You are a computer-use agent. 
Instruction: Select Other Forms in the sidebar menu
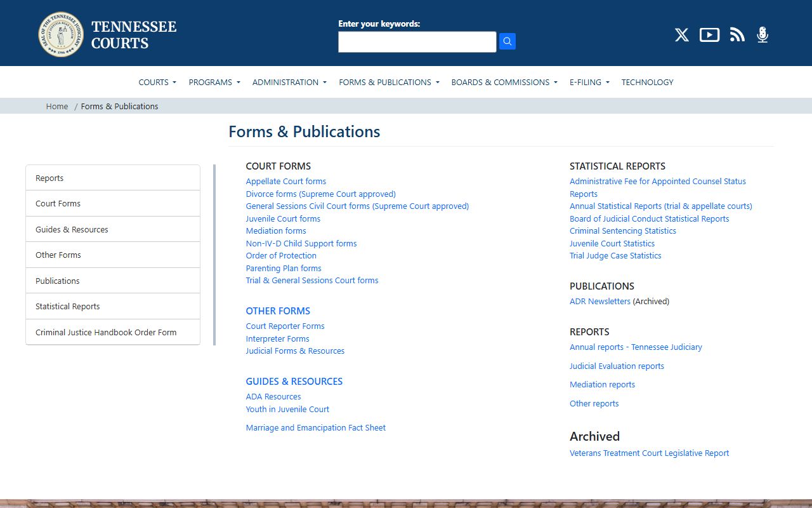click(x=113, y=255)
